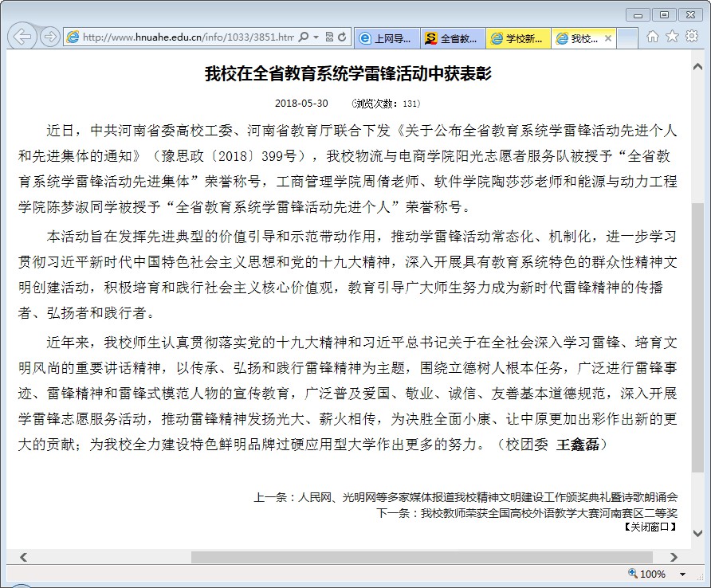711x588 pixels.
Task: Open Favorites star icon
Action: 672,37
